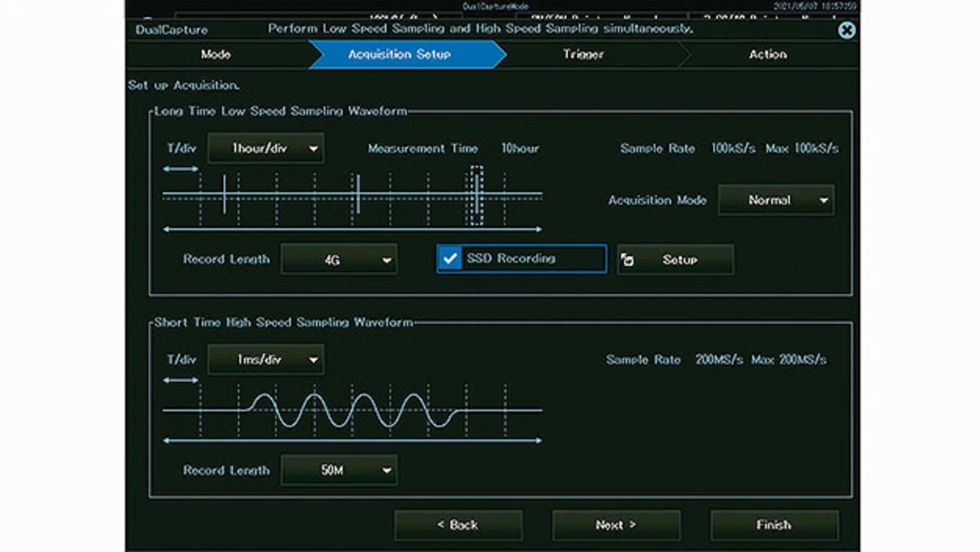Image resolution: width=980 pixels, height=552 pixels.
Task: Go to the Trigger step tab
Action: tap(583, 54)
